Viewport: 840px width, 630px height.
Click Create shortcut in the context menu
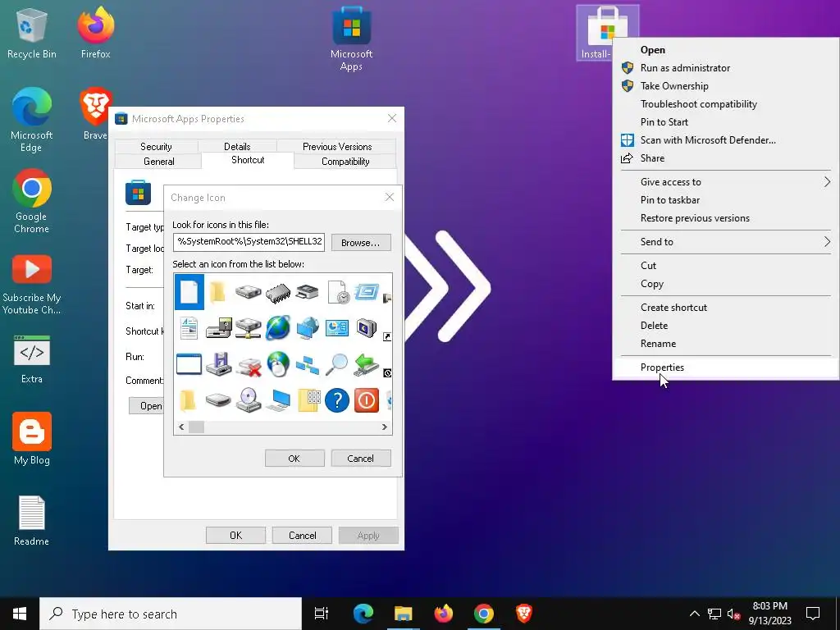[x=725, y=308]
